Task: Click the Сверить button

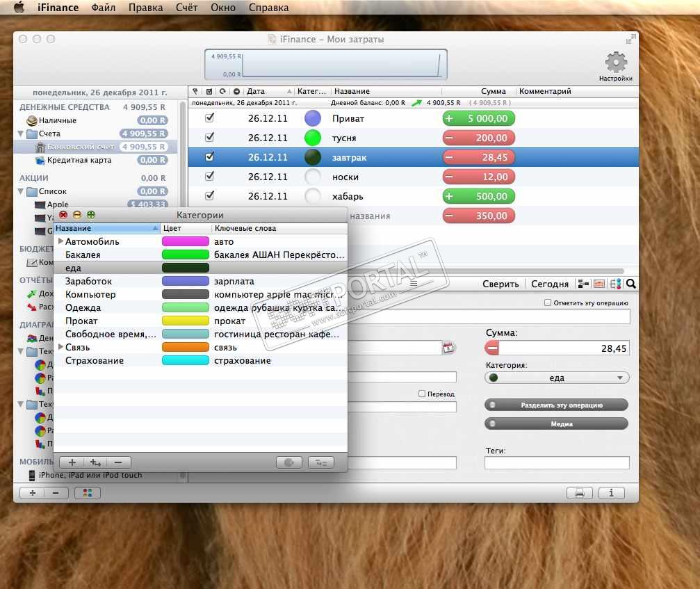Action: [500, 284]
